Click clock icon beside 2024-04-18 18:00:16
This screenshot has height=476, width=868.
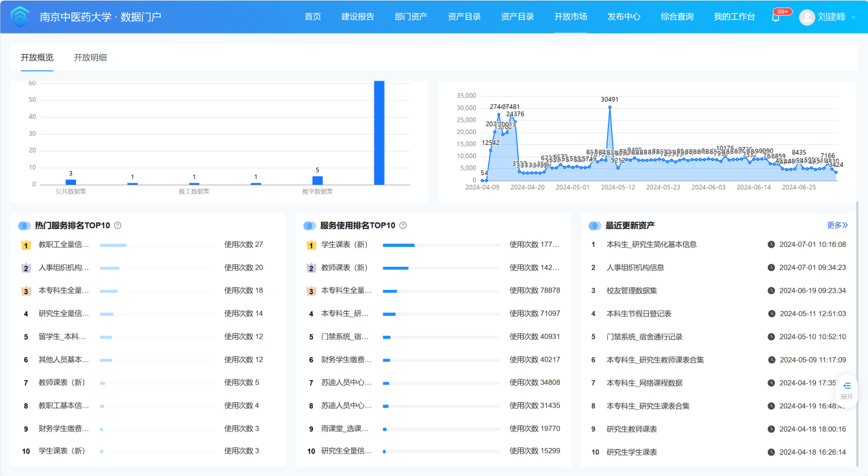point(771,429)
